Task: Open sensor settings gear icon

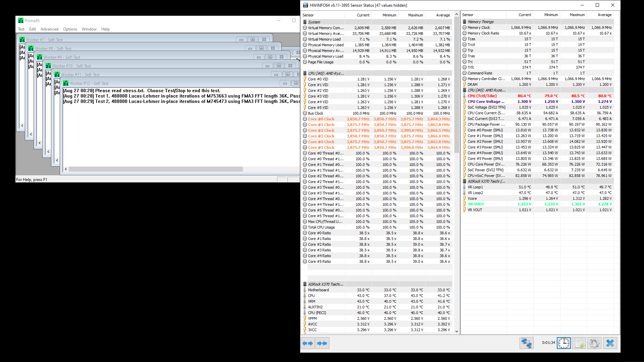Action: tap(594, 343)
